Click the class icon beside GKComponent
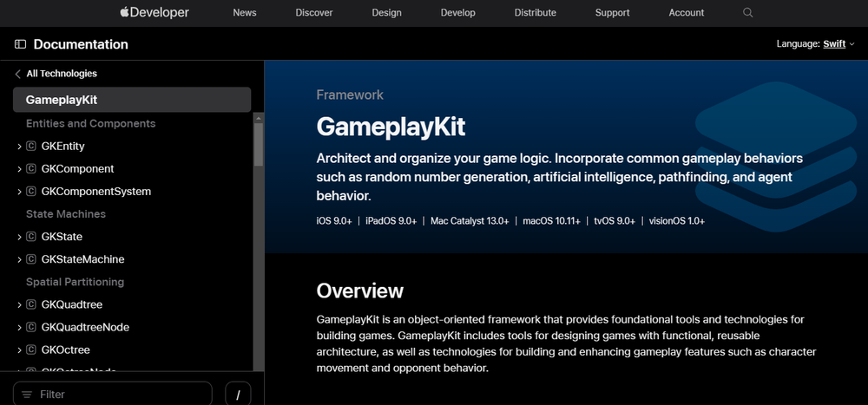The height and width of the screenshot is (405, 868). tap(31, 169)
